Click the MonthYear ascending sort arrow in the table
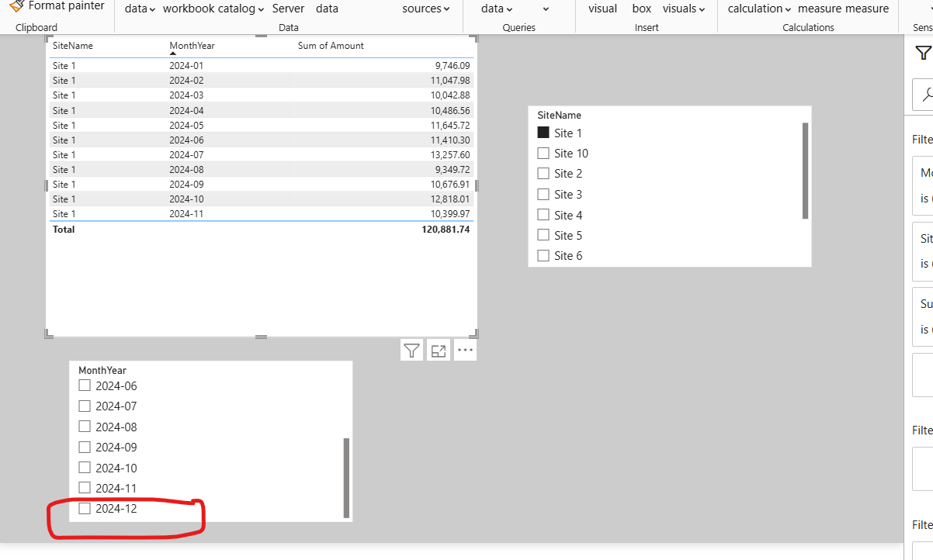The image size is (933, 560). click(x=172, y=54)
